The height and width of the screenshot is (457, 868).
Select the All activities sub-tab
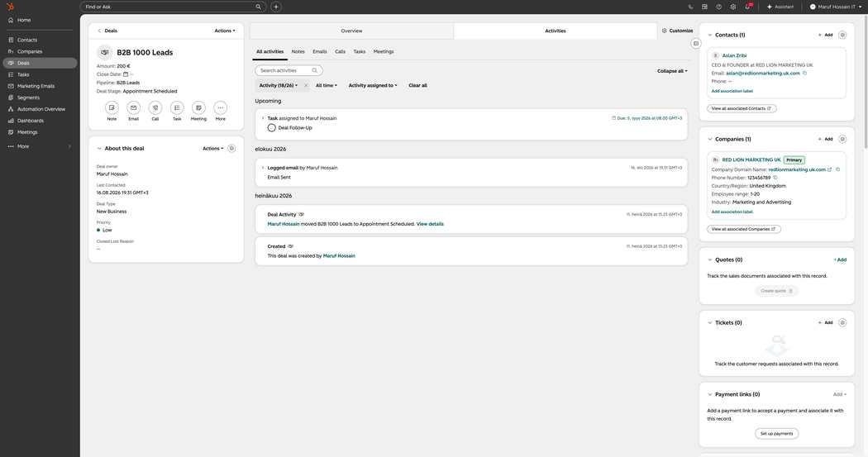point(269,51)
